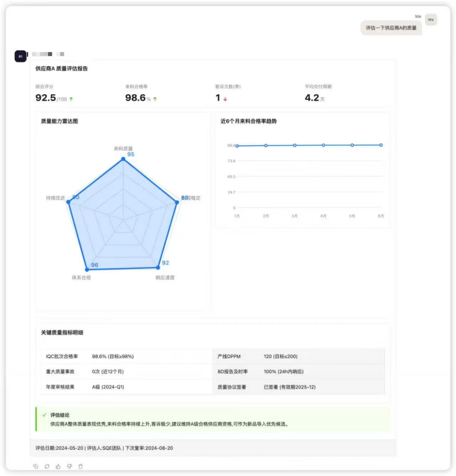Image resolution: width=456 pixels, height=476 pixels.
Task: Click the cell 120 (目标≤200)
Action: pyautogui.click(x=280, y=356)
